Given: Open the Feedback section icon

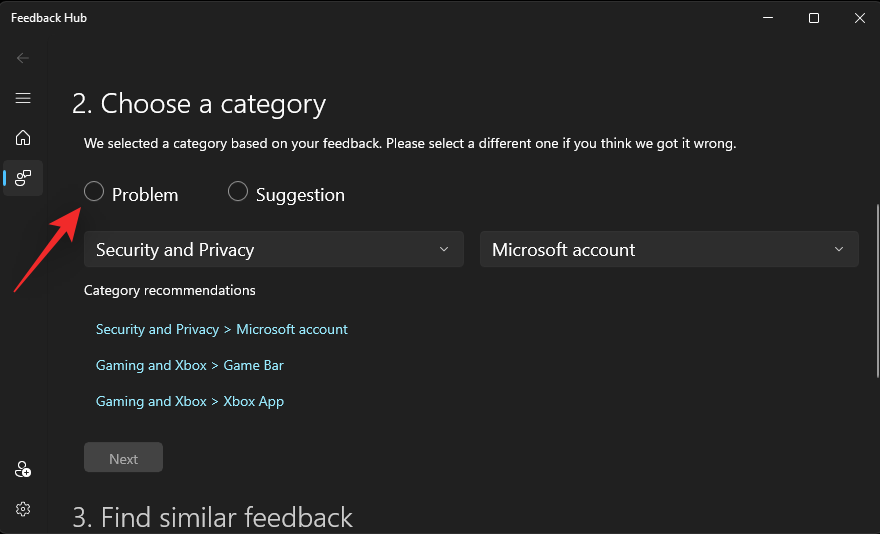Looking at the screenshot, I should (x=23, y=178).
